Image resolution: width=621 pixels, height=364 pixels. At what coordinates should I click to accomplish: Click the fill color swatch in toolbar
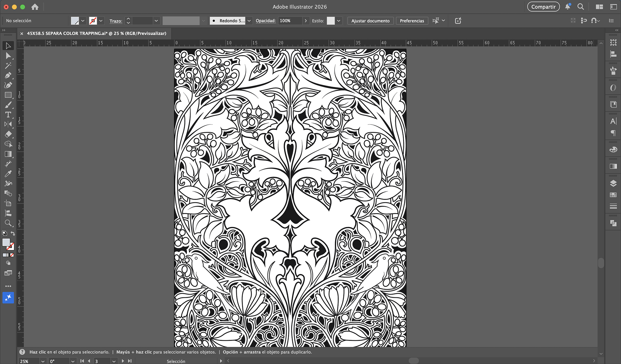point(6,242)
